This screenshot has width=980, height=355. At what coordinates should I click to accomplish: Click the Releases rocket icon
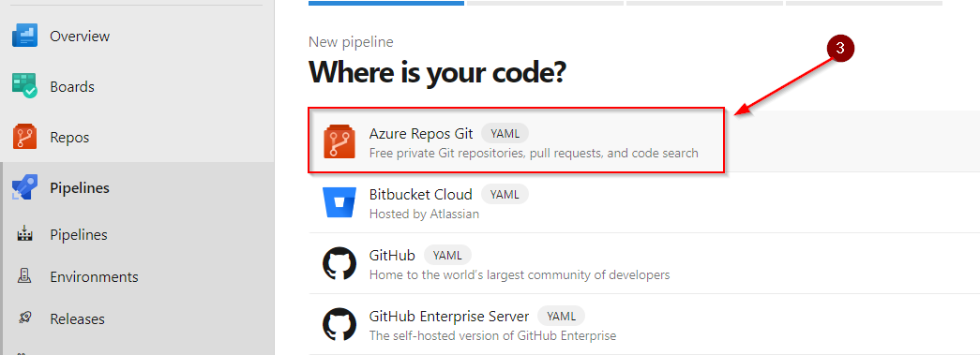24,318
